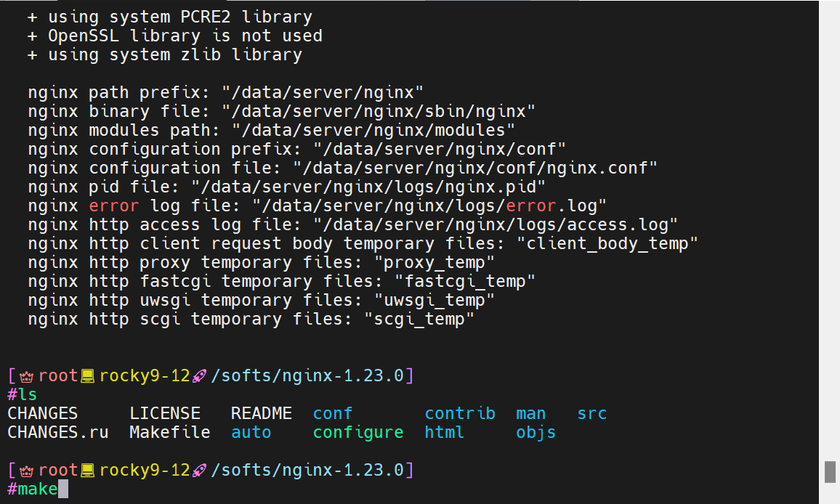Screen dimensions: 840x504
Task: Click the 'nginx configuration prefix' line
Action: pyautogui.click(x=296, y=149)
